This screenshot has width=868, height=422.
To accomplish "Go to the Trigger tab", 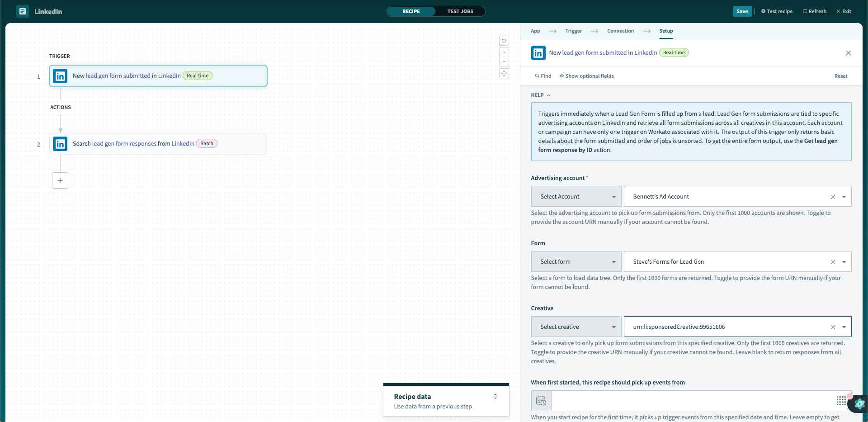I will pyautogui.click(x=573, y=31).
